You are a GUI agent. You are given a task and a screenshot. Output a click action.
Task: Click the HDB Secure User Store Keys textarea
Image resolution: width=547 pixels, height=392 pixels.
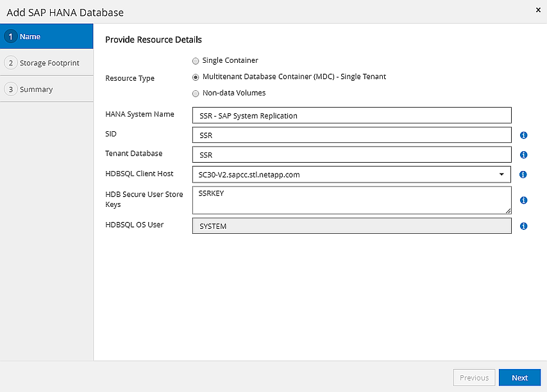[x=351, y=200]
